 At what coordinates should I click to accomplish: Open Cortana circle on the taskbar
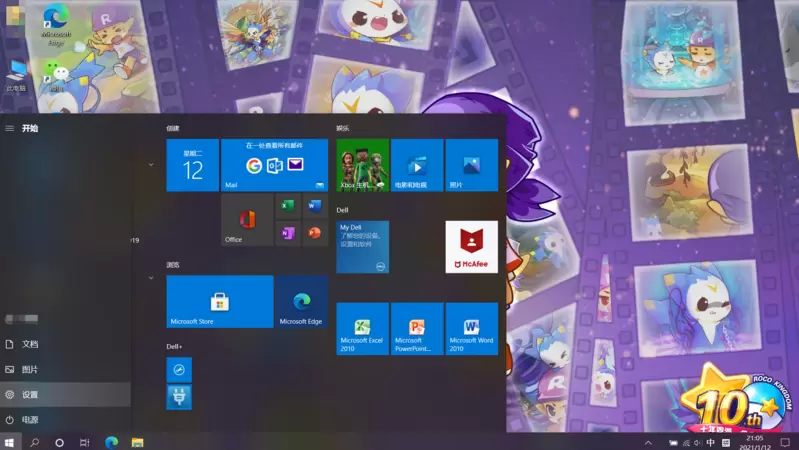[x=59, y=442]
